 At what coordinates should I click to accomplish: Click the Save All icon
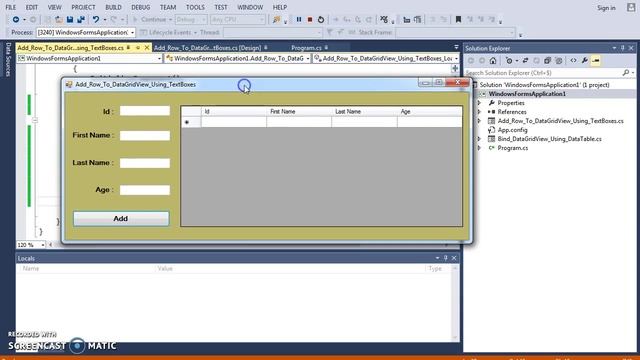point(81,20)
